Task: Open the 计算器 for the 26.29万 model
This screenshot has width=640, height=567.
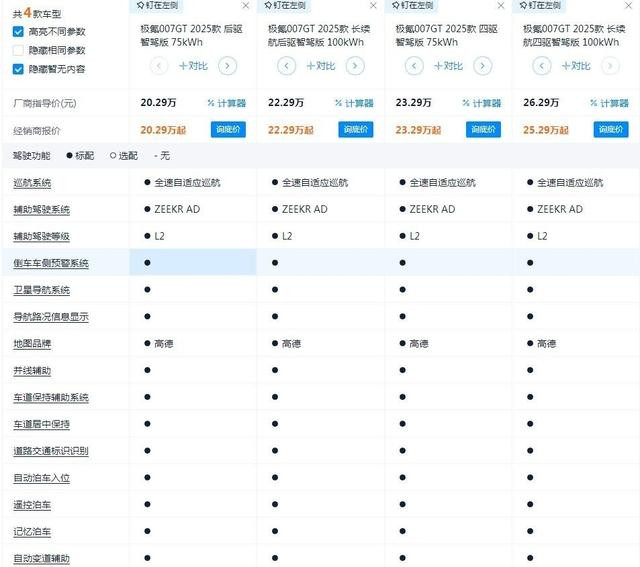Action: 609,103
